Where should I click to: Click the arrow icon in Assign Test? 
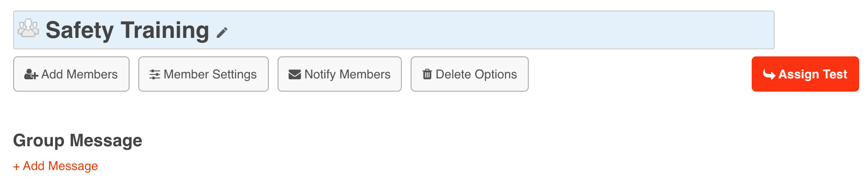pos(769,74)
